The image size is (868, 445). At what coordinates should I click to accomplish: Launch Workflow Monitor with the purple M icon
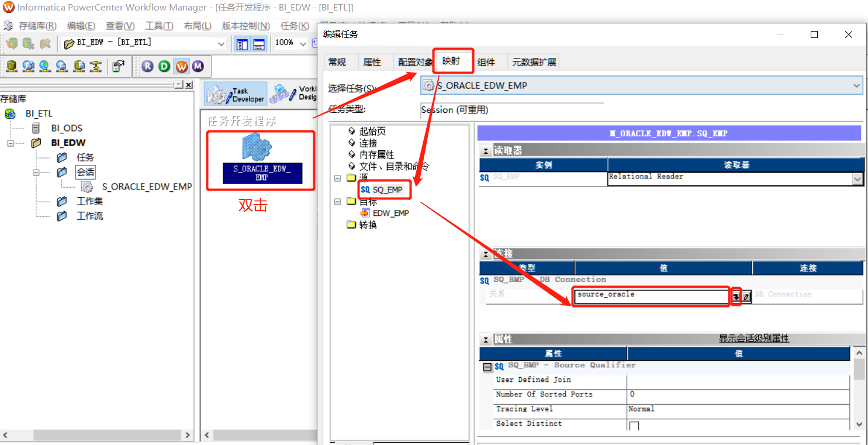[198, 66]
